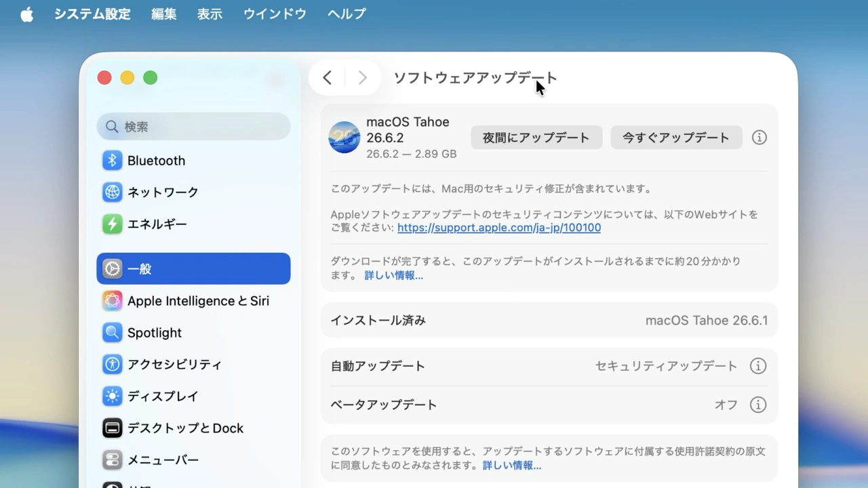Click the 26.6.2 — 2.89 GB text
Screen dimensions: 868x488
coord(412,154)
